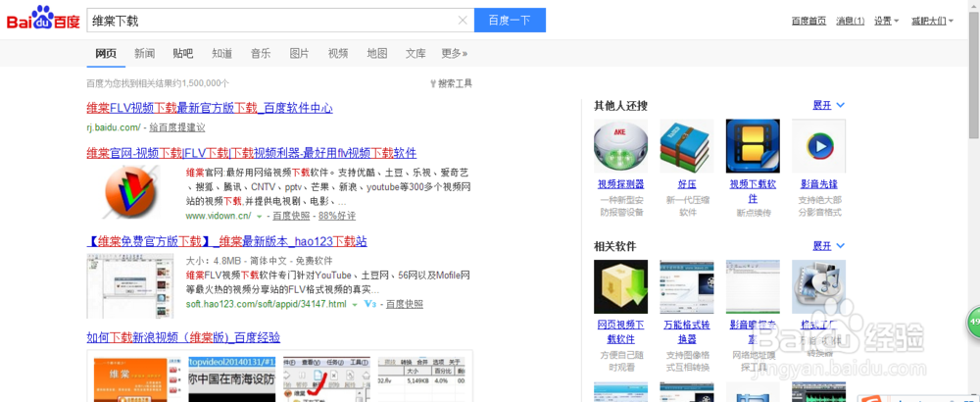The image size is (980, 402).
Task: Open the 影音先锋 player icon
Action: pos(818,146)
